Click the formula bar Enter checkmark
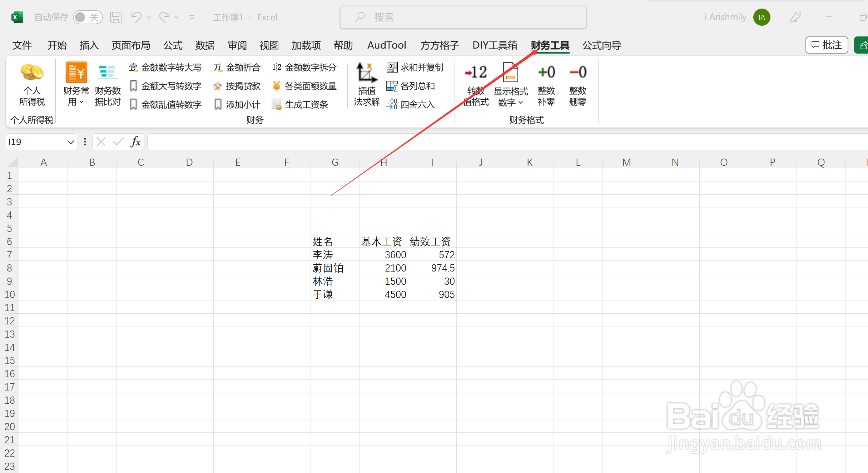 [x=118, y=142]
